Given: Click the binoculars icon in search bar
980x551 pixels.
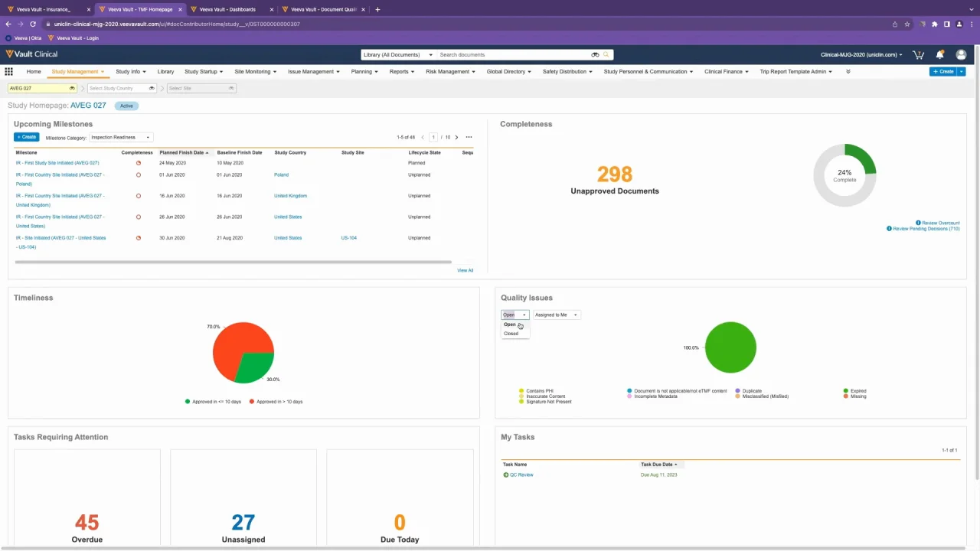Looking at the screenshot, I should click(x=595, y=54).
